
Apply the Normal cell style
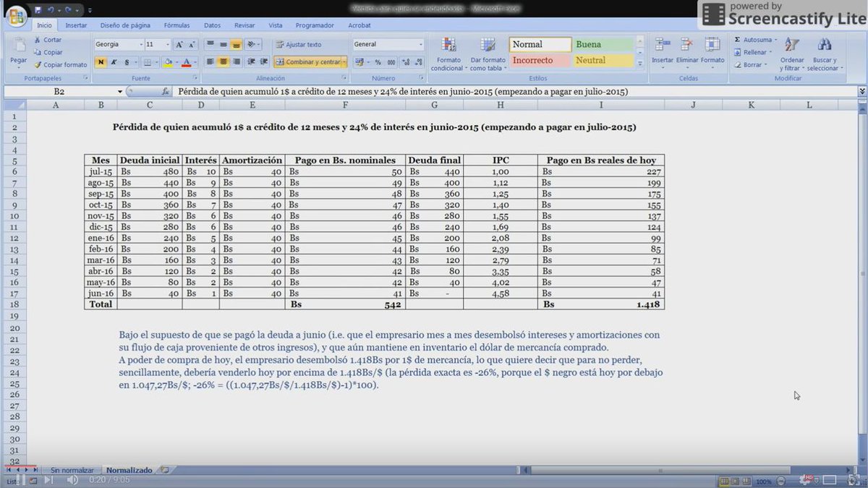pyautogui.click(x=540, y=45)
